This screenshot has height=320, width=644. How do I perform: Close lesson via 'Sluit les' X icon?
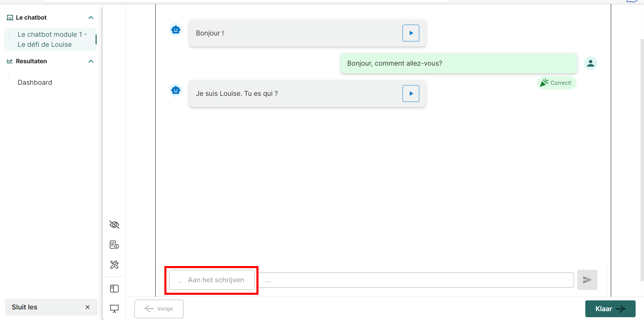tap(87, 307)
